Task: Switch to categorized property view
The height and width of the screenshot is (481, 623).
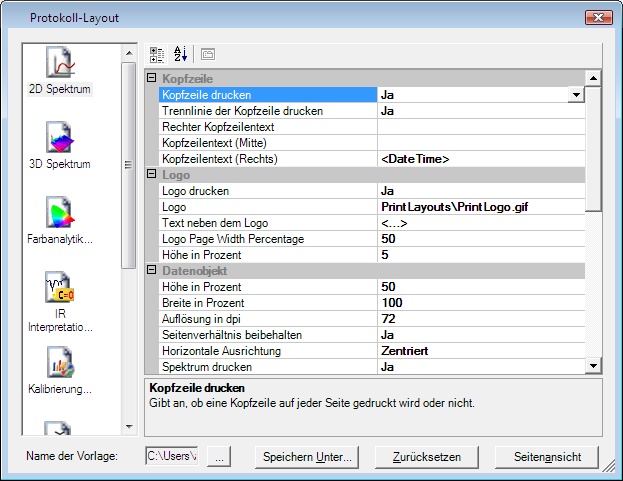Action: [158, 54]
